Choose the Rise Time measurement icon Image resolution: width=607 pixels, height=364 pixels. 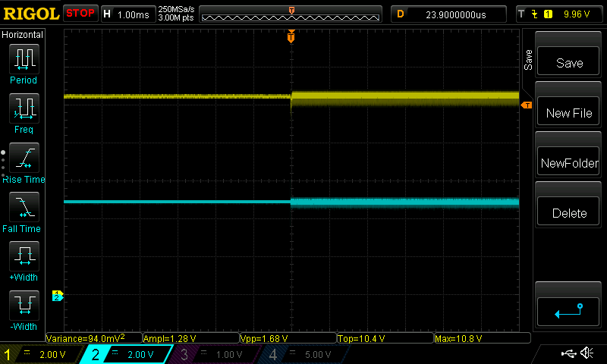pyautogui.click(x=24, y=158)
